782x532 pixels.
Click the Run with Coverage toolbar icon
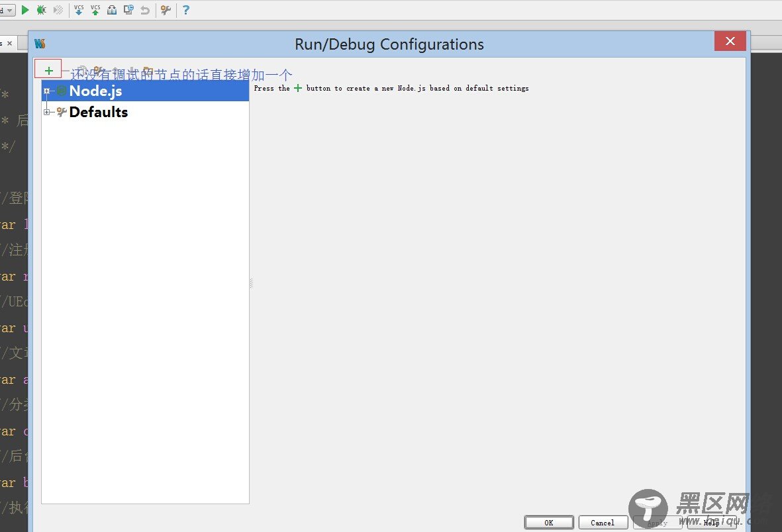tap(58, 9)
